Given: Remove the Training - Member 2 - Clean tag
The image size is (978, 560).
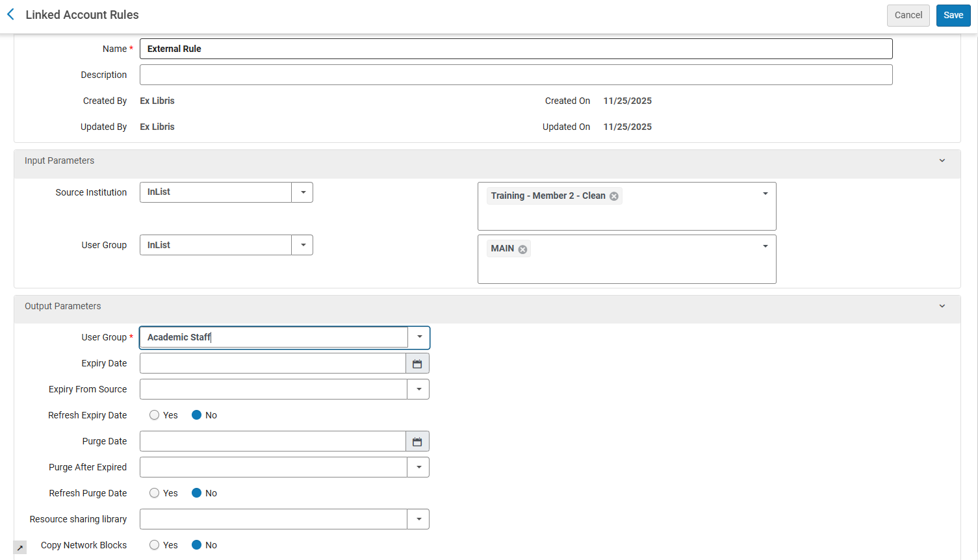Looking at the screenshot, I should click(613, 196).
